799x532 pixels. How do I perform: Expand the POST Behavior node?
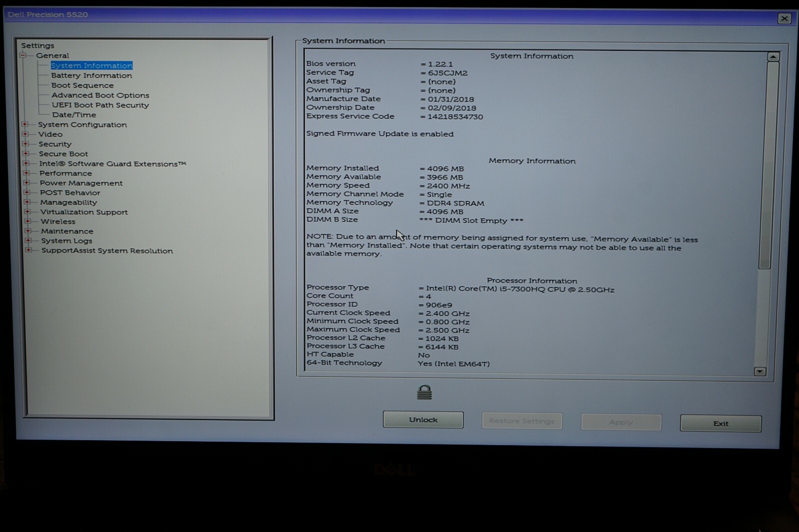coord(27,192)
